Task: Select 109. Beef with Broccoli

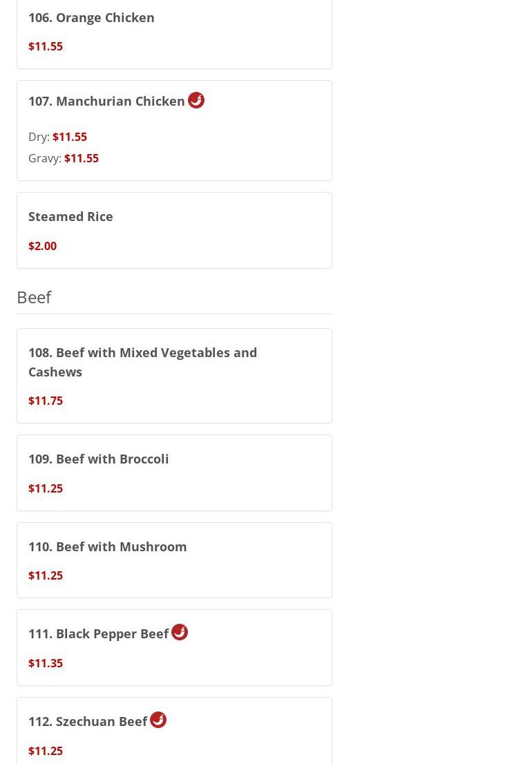Action: 98,459
